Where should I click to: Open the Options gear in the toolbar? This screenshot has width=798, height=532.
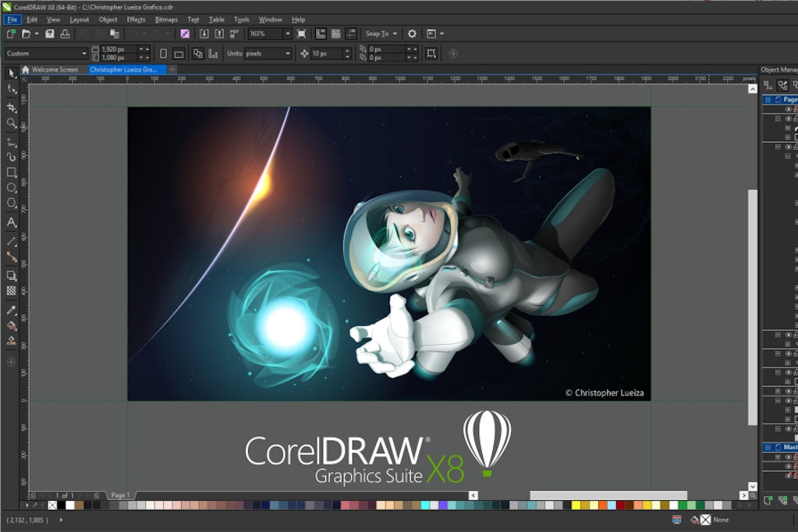click(x=412, y=34)
